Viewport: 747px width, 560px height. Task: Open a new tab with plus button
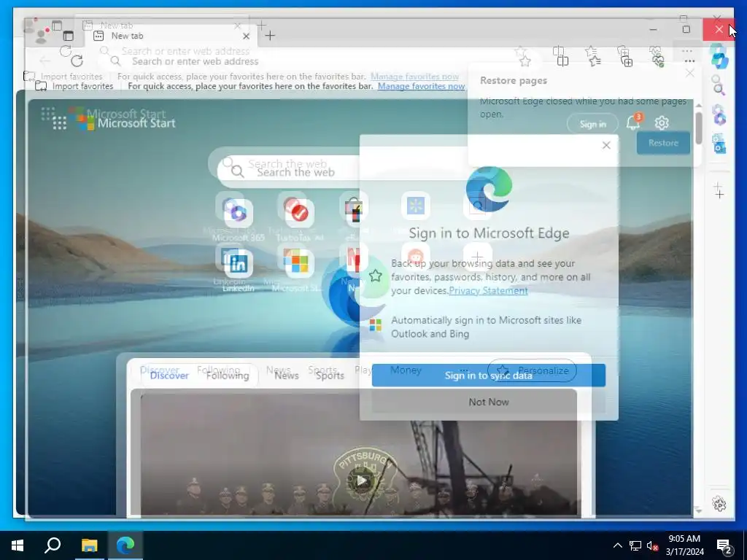[x=270, y=36]
